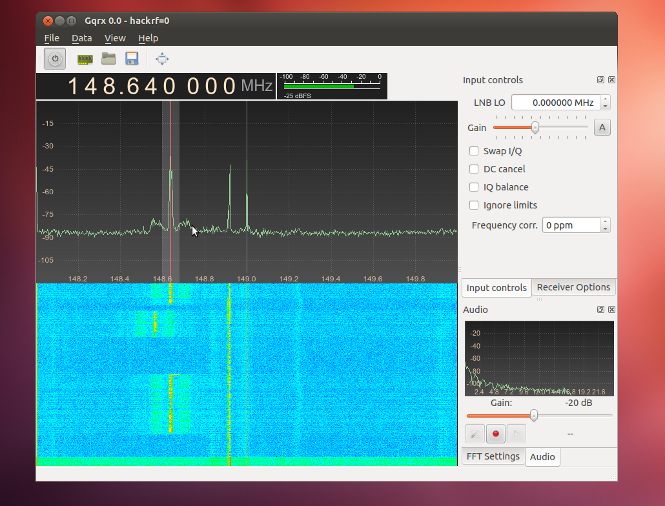Viewport: 665px width, 506px height.
Task: Check the Ignore limits option
Action: pyautogui.click(x=474, y=205)
